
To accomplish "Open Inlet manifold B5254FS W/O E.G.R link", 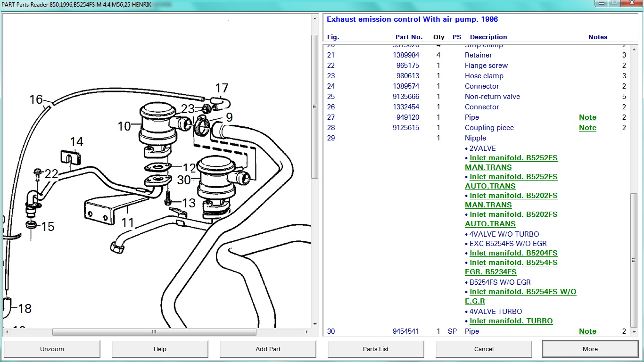I will 520,296.
